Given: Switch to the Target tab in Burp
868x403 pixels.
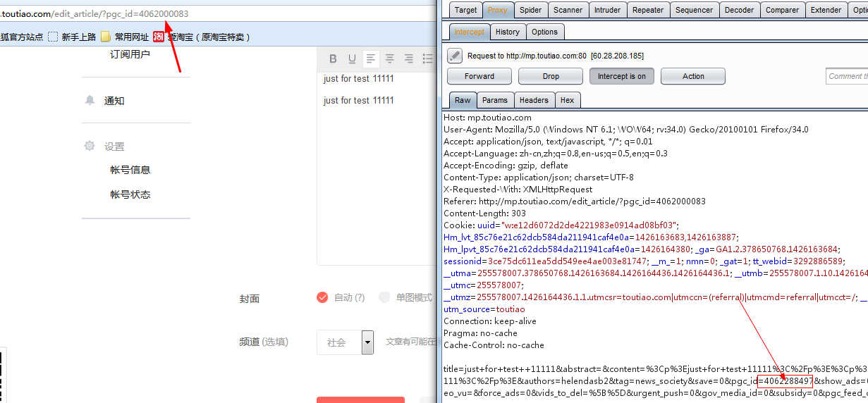Looking at the screenshot, I should point(465,10).
